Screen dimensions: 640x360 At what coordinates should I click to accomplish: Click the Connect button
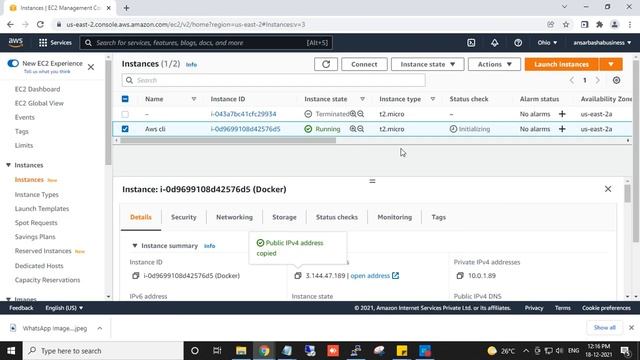364,64
